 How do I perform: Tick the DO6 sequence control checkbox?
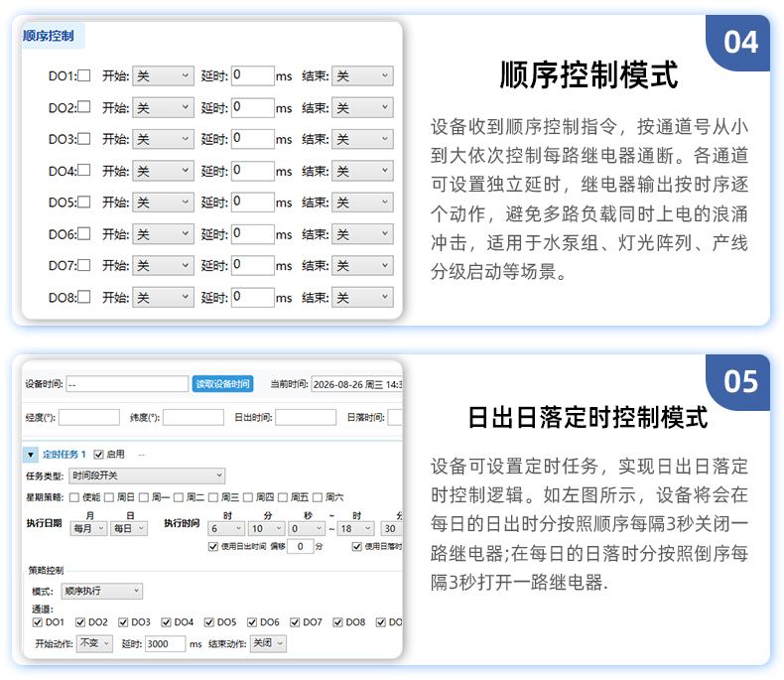[x=84, y=233]
